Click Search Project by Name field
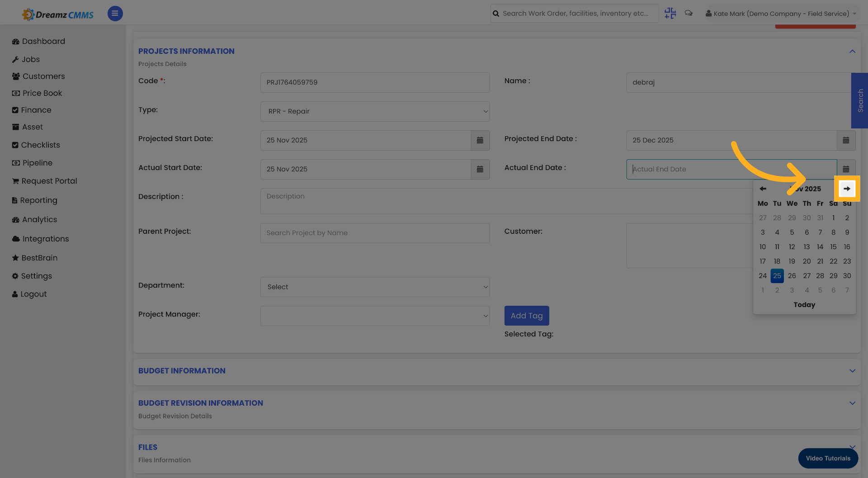Screen dimensions: 868x478 pyautogui.click(x=375, y=233)
